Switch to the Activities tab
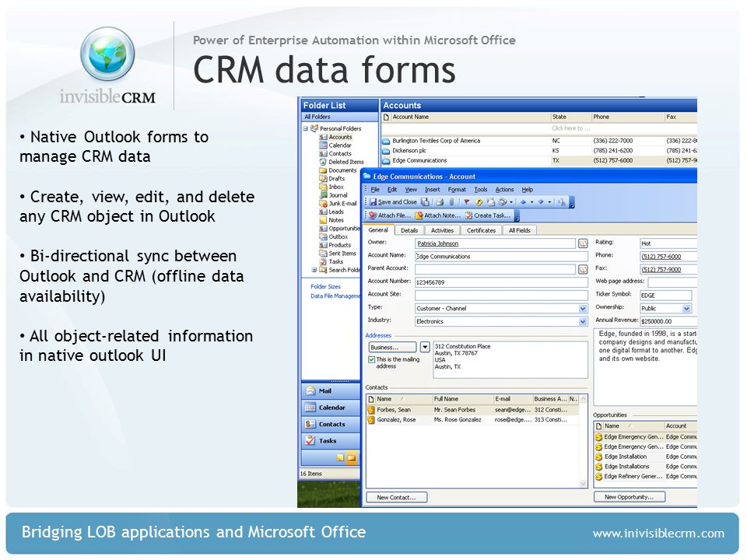This screenshot has height=560, width=747. [442, 230]
